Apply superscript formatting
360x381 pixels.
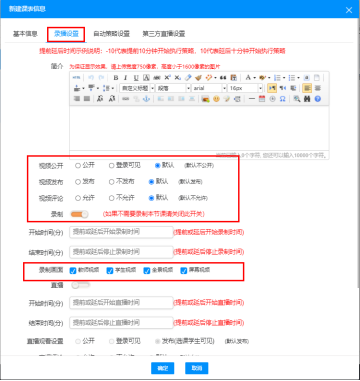[167, 78]
